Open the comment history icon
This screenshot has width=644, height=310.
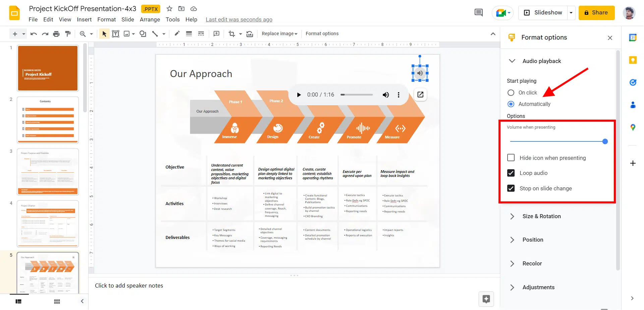tap(478, 13)
